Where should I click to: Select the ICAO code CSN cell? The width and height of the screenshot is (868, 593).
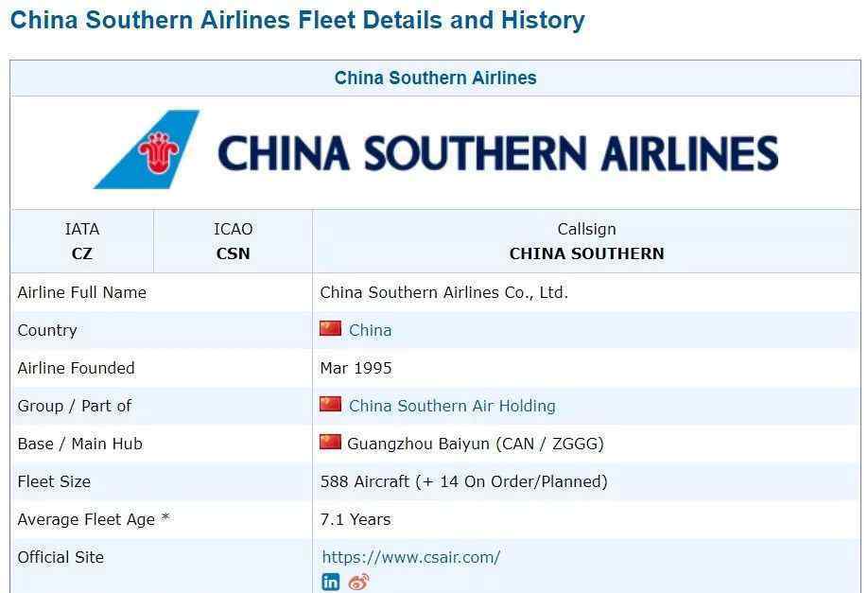tap(233, 241)
